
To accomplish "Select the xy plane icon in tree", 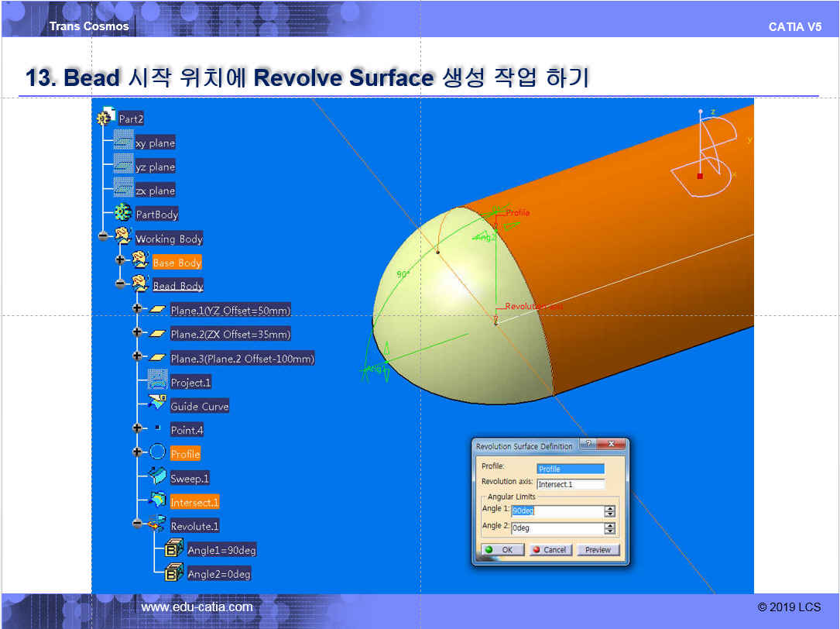I will click(123, 142).
